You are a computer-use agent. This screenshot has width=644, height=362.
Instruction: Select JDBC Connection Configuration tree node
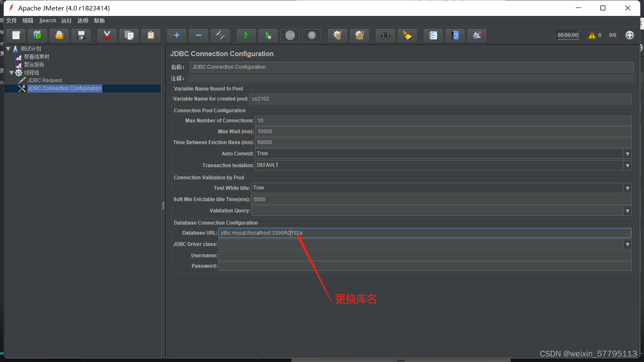65,88
